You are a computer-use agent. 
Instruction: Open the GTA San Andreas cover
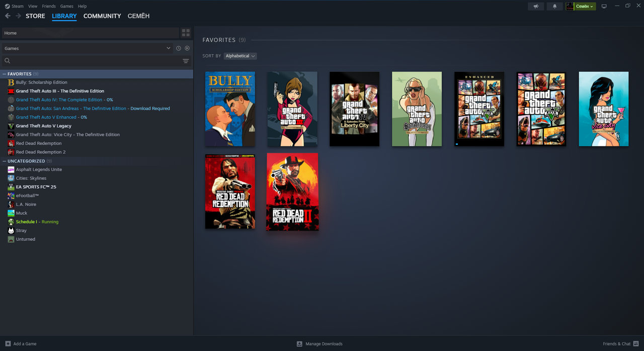pos(417,109)
